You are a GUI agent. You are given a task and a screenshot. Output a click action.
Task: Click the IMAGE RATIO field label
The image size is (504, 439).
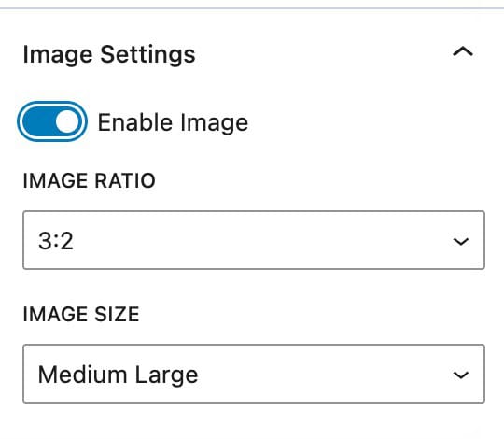[x=89, y=181]
